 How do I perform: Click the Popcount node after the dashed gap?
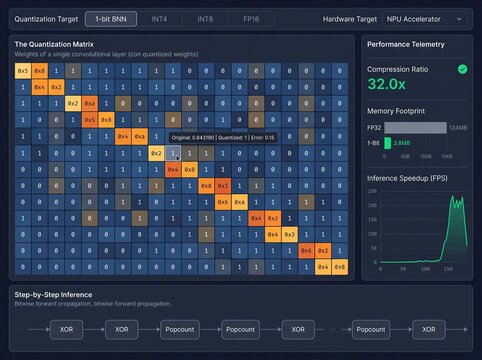pyautogui.click(x=371, y=329)
